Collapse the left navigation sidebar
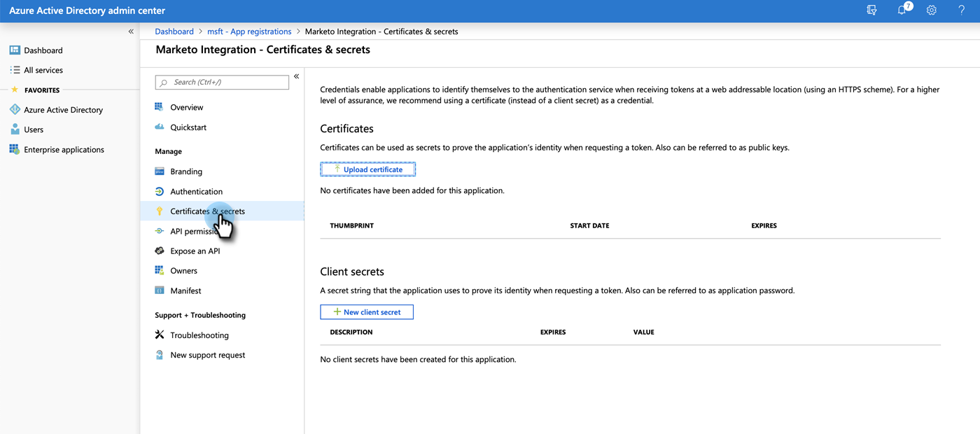Viewport: 980px width, 434px height. (x=131, y=31)
